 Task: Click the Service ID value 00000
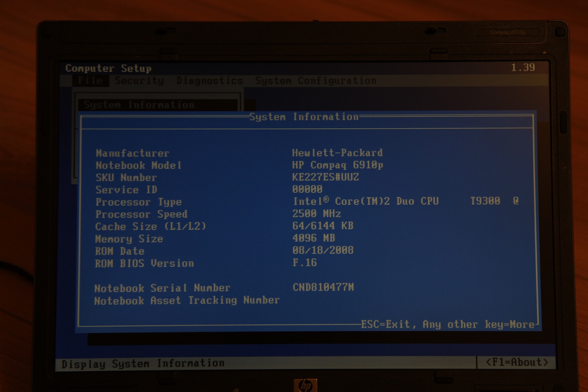(307, 189)
